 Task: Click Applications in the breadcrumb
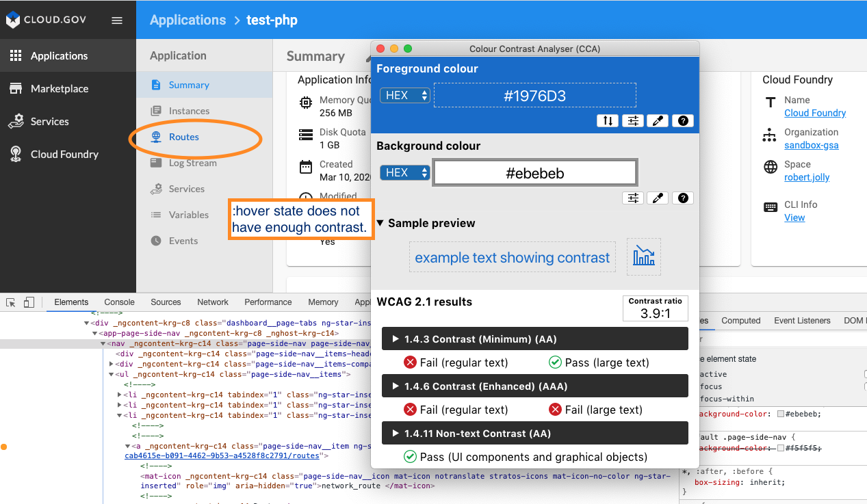[x=187, y=20]
